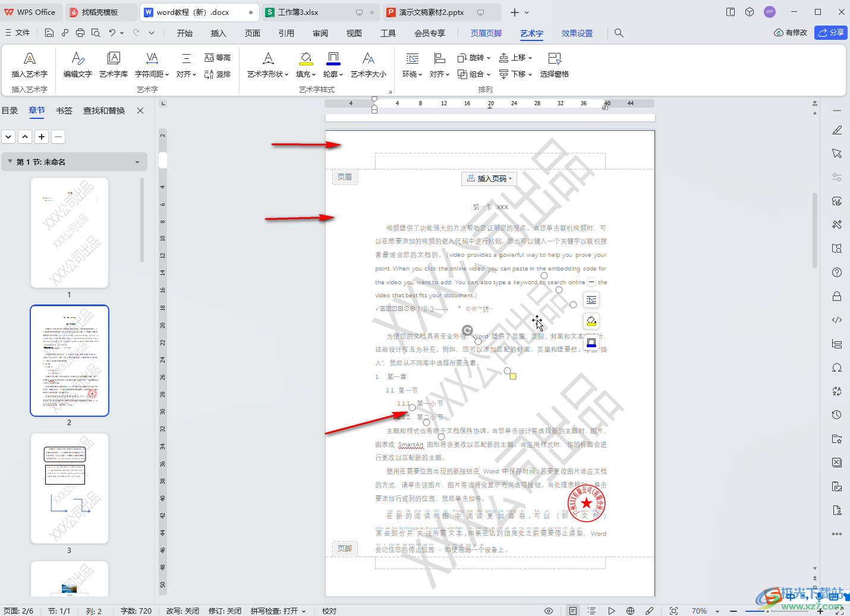
Task: Click the remove section minus button
Action: [x=58, y=137]
